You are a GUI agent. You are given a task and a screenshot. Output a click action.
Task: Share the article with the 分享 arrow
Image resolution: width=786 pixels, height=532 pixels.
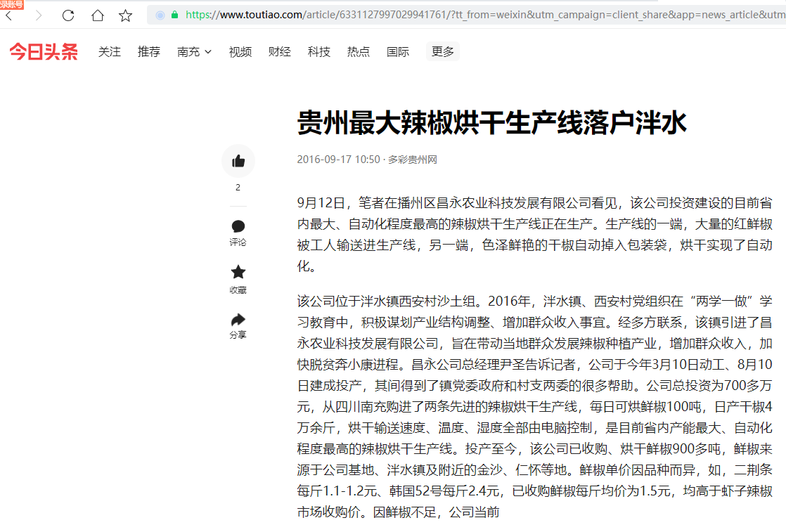tap(238, 320)
